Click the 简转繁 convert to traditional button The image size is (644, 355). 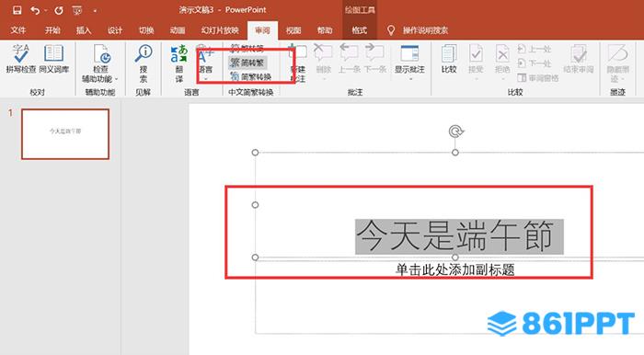click(x=247, y=63)
